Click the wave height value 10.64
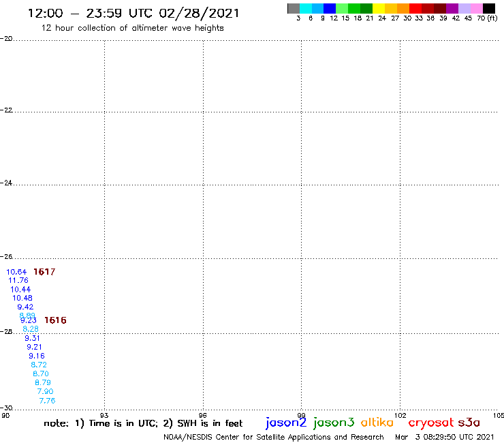 (16, 272)
